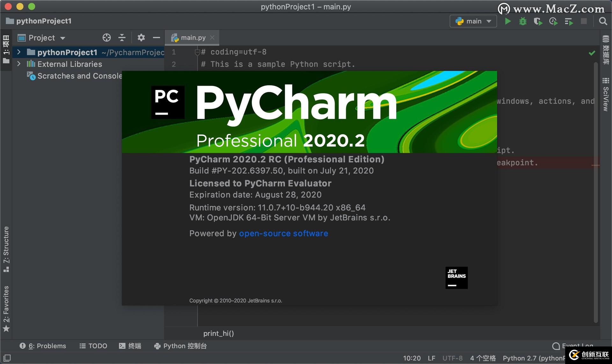
Task: Click cursor position 10:20 in status bar
Action: (x=412, y=358)
